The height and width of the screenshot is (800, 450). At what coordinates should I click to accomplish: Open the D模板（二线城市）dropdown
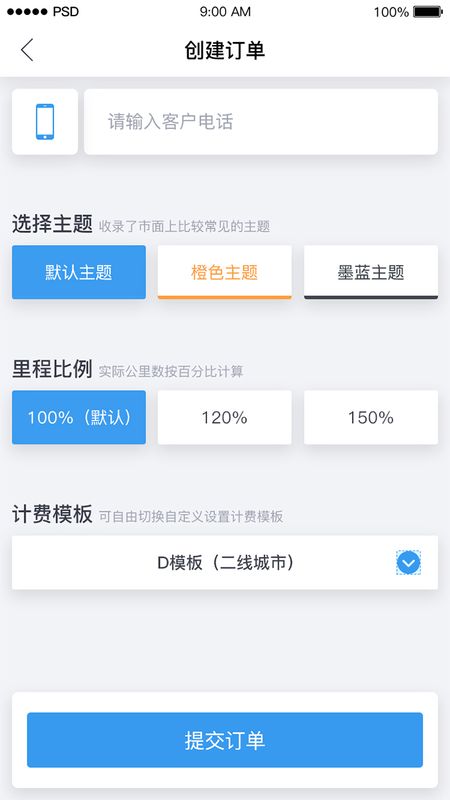225,563
